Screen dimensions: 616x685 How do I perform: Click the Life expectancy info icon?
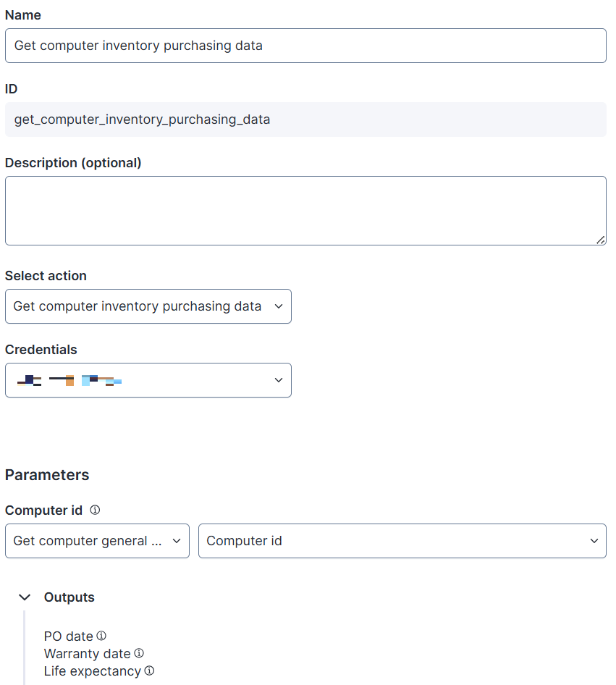[x=149, y=671]
